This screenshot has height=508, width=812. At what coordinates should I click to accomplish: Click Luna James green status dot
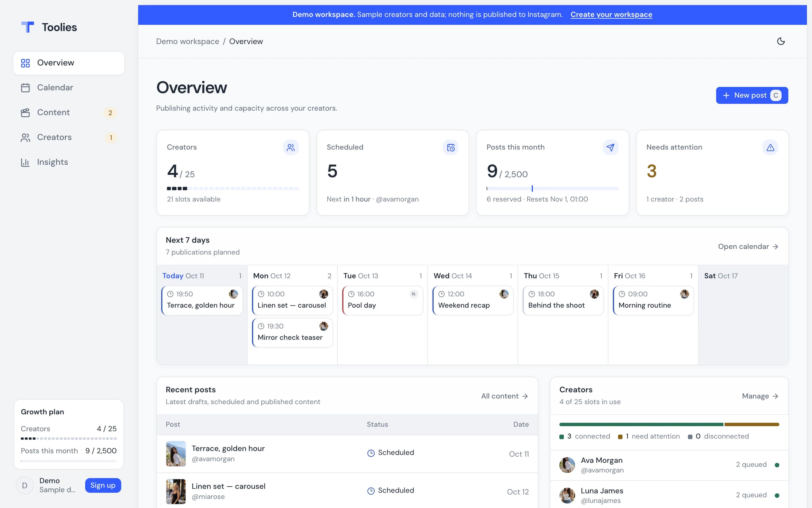[777, 495]
